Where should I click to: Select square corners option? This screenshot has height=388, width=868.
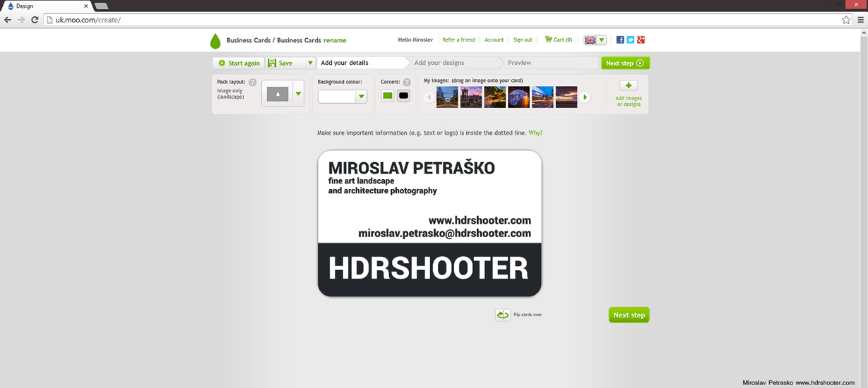click(388, 96)
